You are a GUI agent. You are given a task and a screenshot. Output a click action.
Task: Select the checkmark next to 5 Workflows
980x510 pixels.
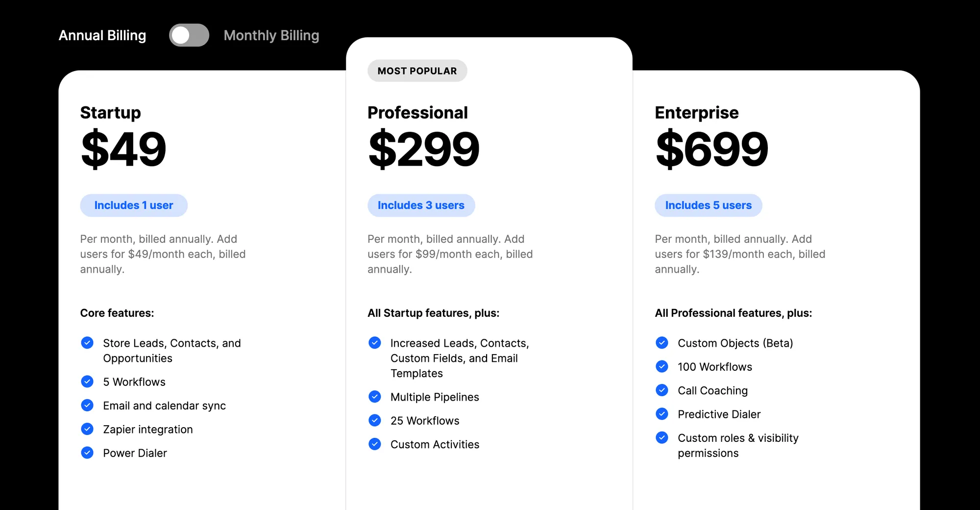tap(87, 382)
